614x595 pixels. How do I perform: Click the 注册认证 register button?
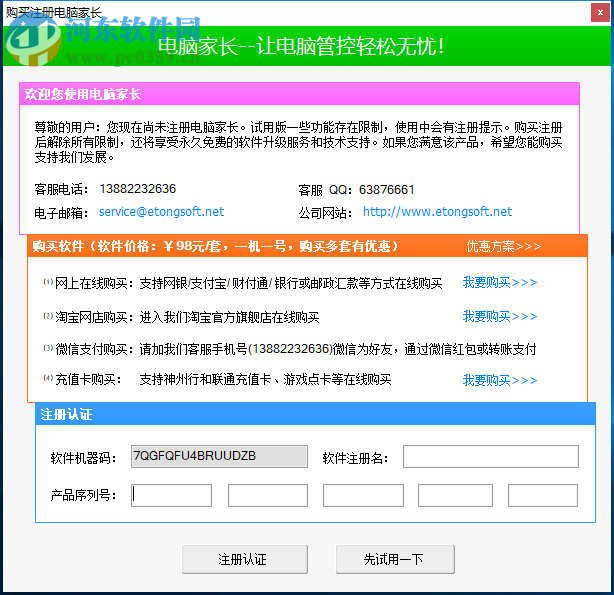(x=245, y=559)
